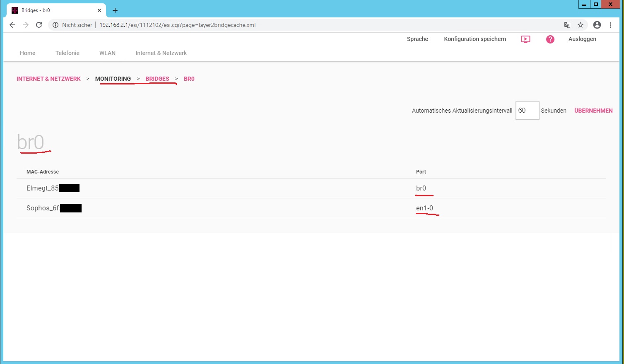Minimize the browser window
This screenshot has width=624, height=364.
click(x=584, y=5)
